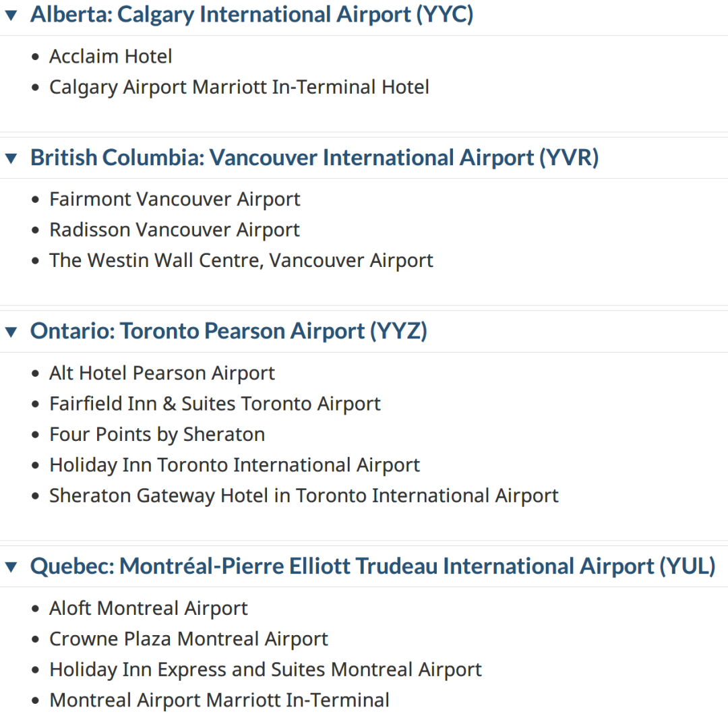Click Ontario: Toronto Pearson Airport (YYZ) heading
This screenshot has height=716, width=728.
[x=229, y=331]
